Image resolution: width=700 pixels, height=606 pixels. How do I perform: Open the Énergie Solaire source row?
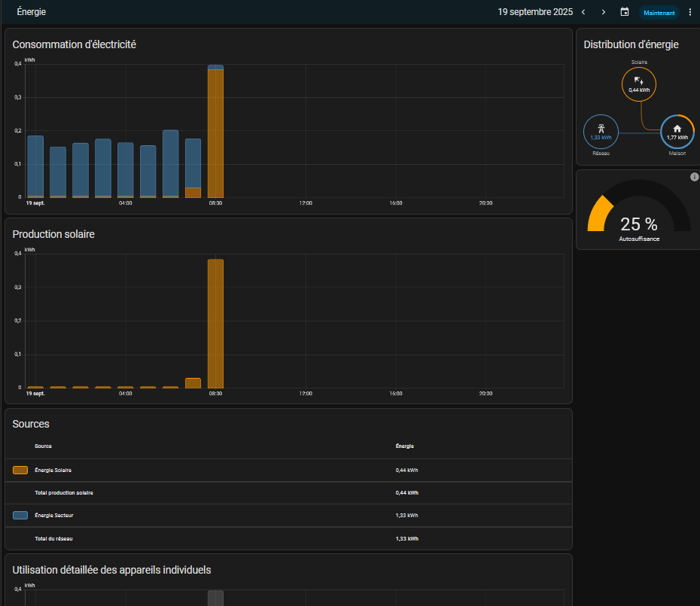point(288,470)
